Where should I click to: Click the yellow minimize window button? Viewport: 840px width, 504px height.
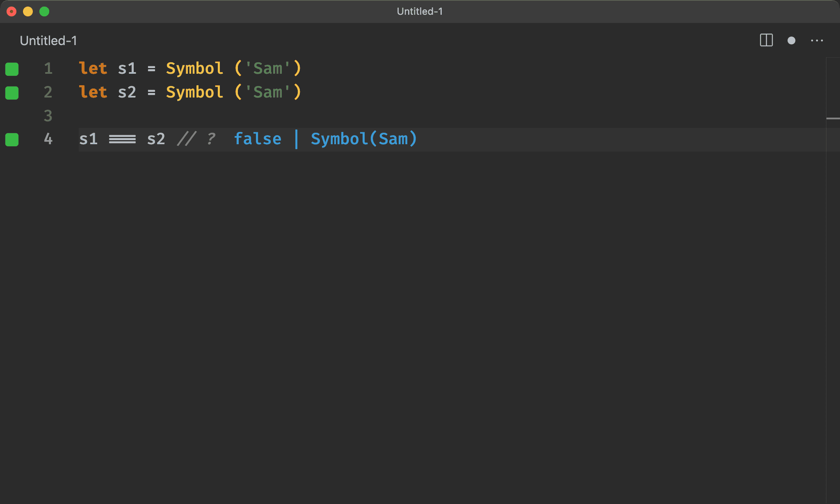(x=28, y=11)
